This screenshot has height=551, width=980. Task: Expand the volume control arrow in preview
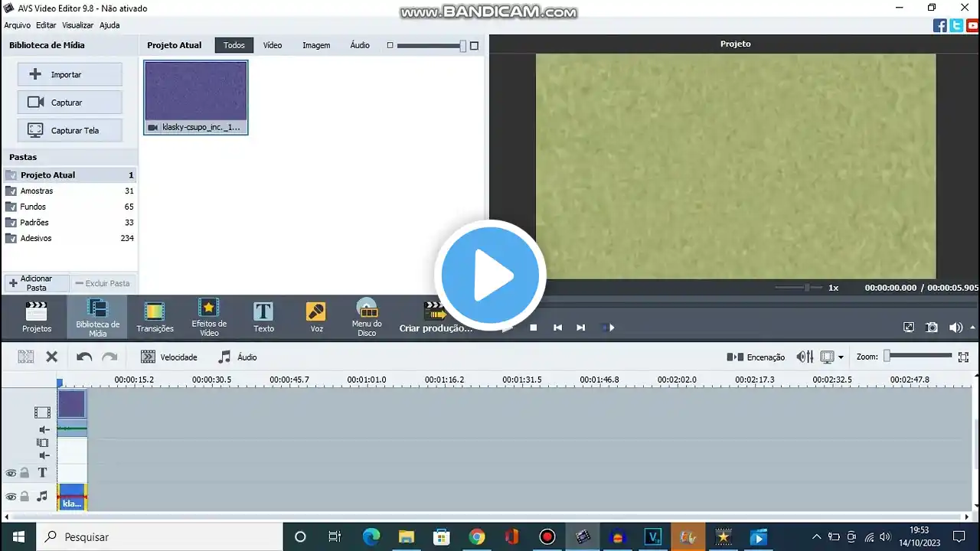(x=974, y=328)
